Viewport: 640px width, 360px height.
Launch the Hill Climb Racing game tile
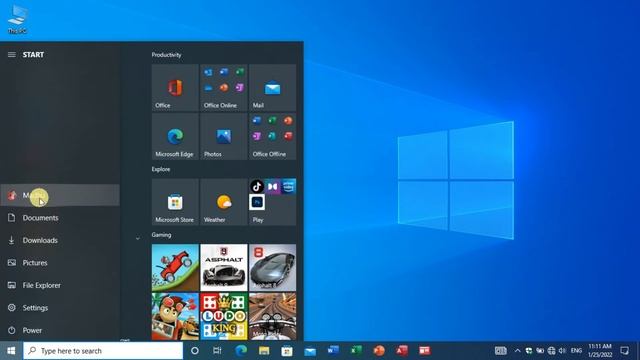(175, 267)
